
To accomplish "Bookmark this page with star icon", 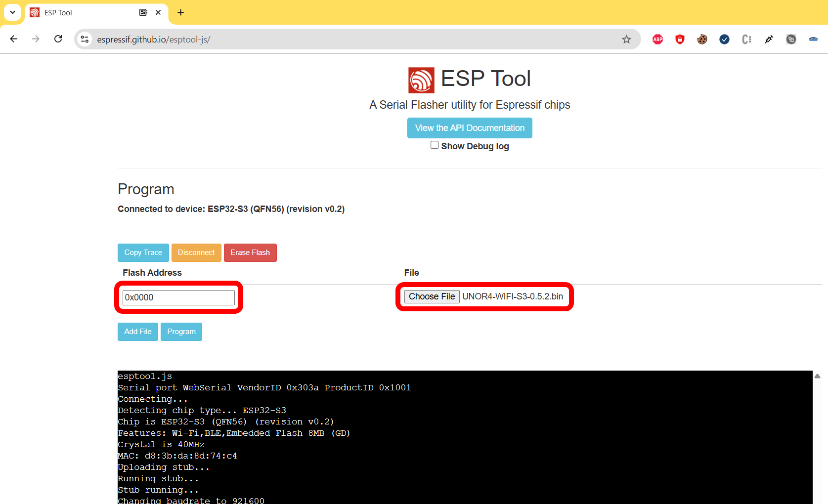I will pyautogui.click(x=626, y=40).
